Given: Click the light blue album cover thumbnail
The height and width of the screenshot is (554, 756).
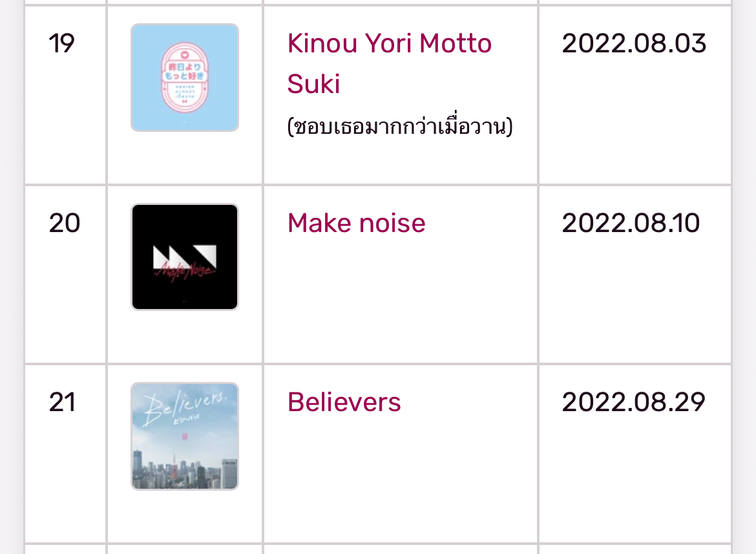Looking at the screenshot, I should pyautogui.click(x=185, y=78).
